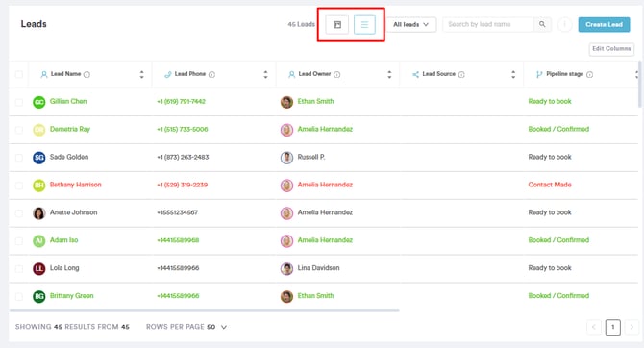Open lead Demetria Ray
The height and width of the screenshot is (348, 644).
(70, 129)
